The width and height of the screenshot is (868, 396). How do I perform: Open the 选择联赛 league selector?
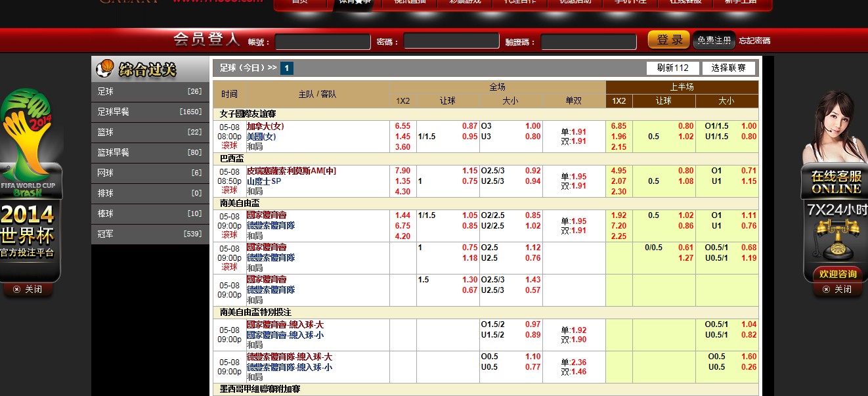point(727,67)
